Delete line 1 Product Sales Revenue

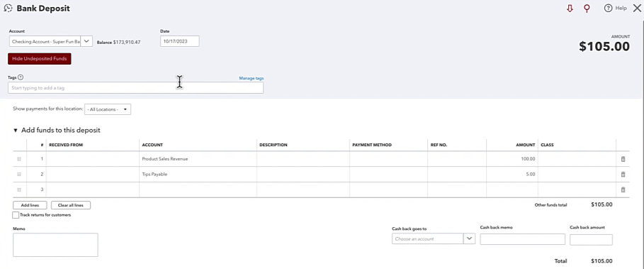coord(623,159)
